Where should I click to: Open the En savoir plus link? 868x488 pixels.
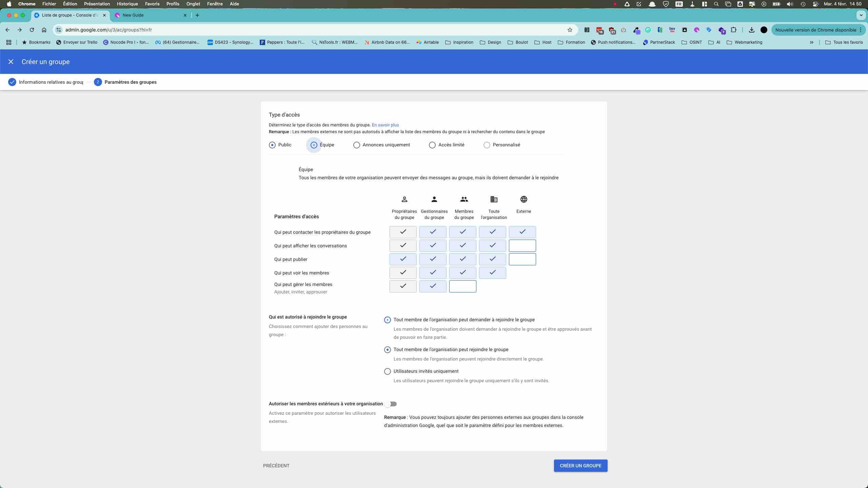point(385,125)
